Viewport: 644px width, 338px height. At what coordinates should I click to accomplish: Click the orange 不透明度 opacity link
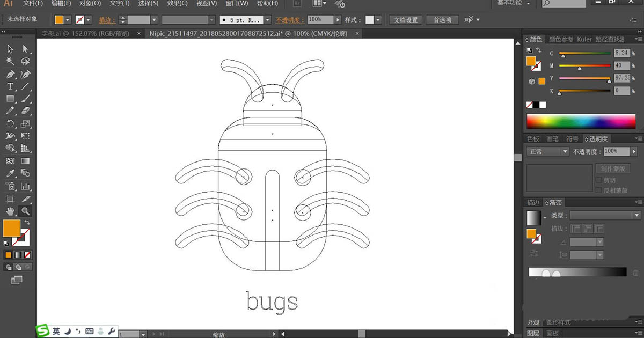point(290,20)
